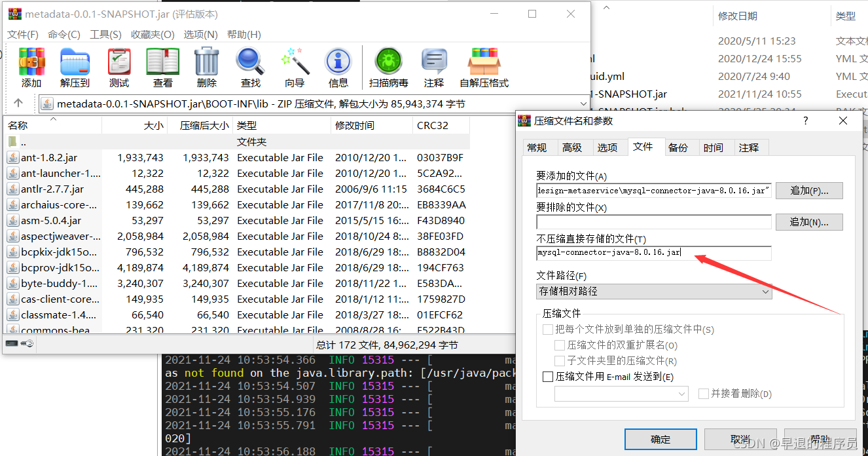Screen dimensions: 868x456
Task: Click inside the 要排除的文件 input field
Action: [653, 222]
